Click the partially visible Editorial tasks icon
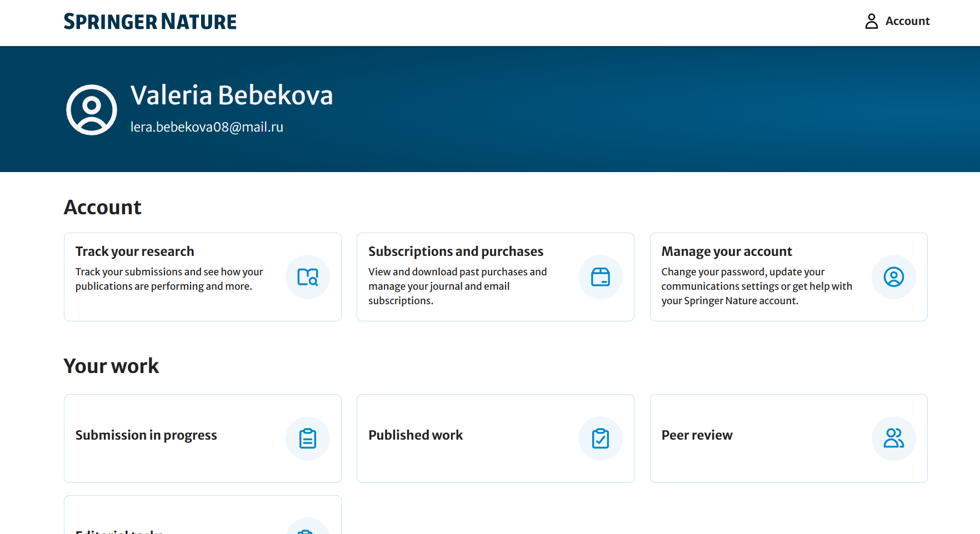The height and width of the screenshot is (534, 980). coord(308,528)
